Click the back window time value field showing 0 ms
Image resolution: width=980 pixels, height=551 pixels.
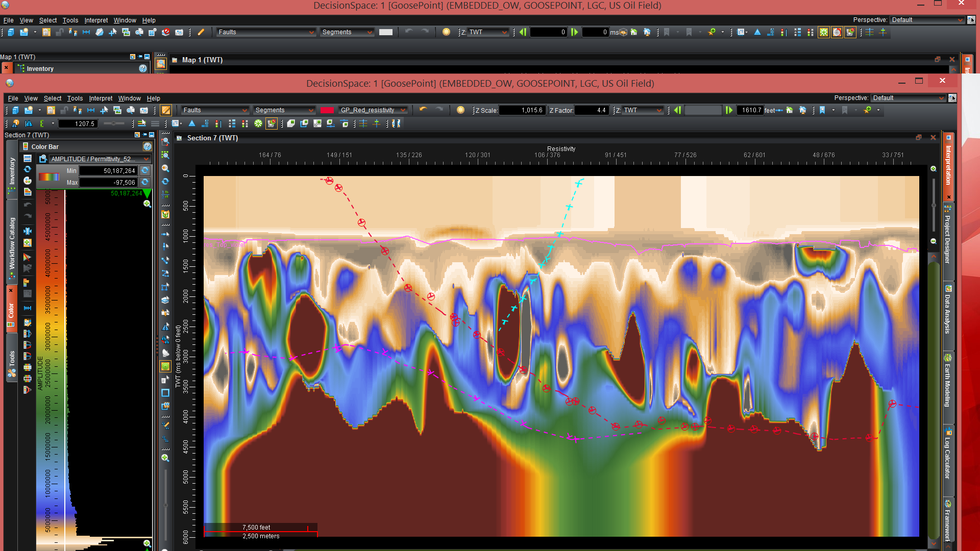point(595,32)
